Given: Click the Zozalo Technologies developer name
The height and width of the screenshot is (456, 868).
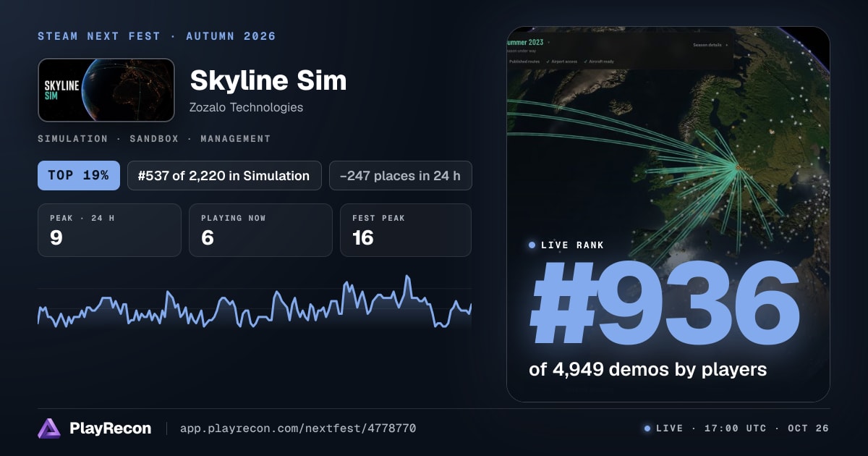Looking at the screenshot, I should 246,107.
